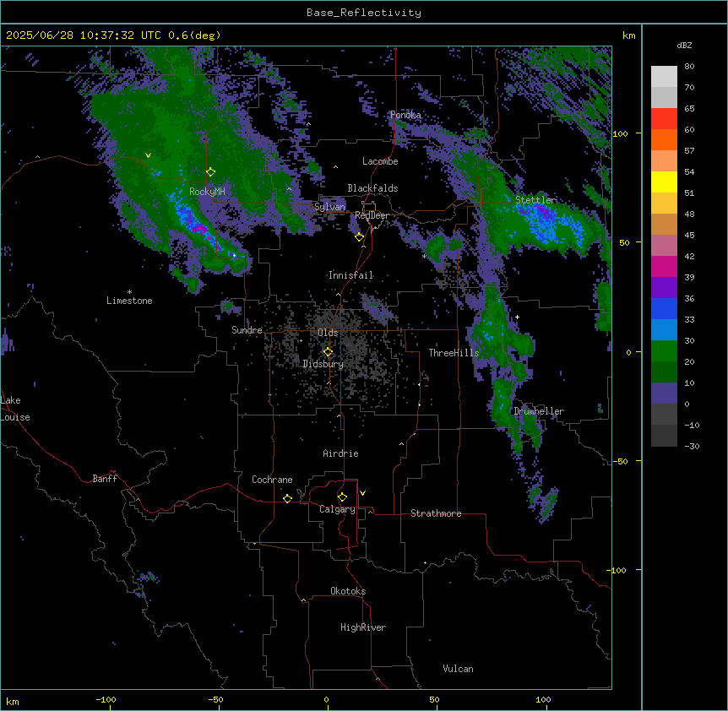Click the Innisfail city label
This screenshot has width=728, height=711.
tap(350, 275)
